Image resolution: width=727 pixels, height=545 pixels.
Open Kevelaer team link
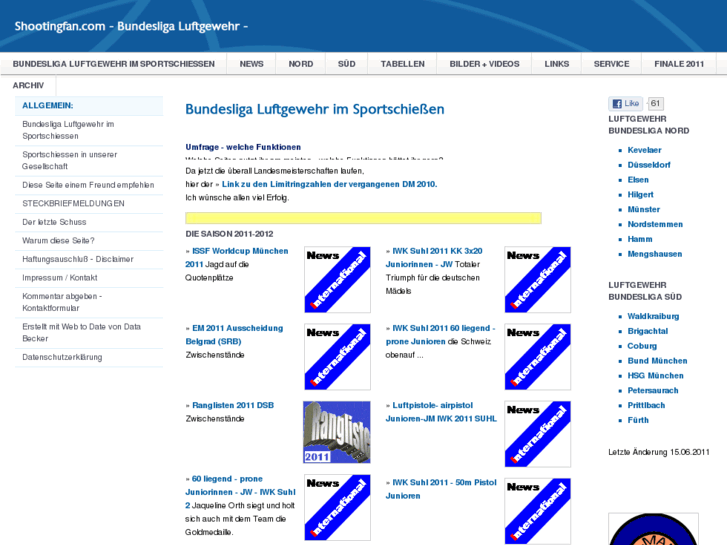(x=644, y=150)
